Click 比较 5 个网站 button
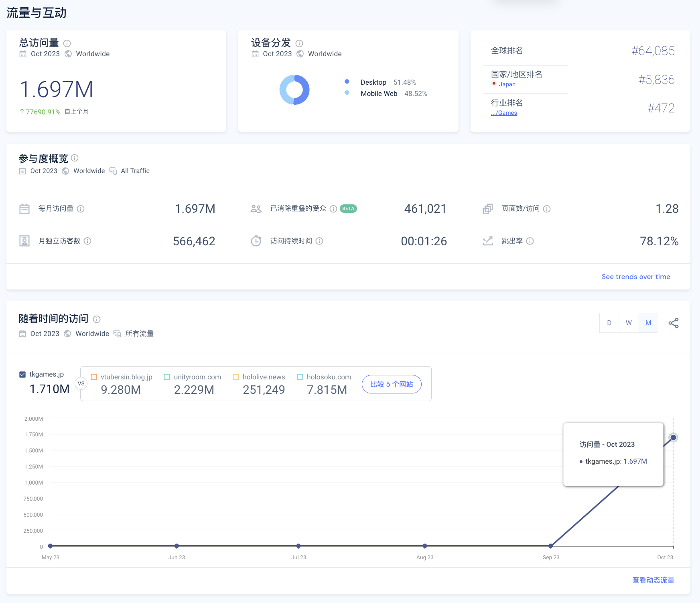Image resolution: width=700 pixels, height=603 pixels. (x=392, y=384)
